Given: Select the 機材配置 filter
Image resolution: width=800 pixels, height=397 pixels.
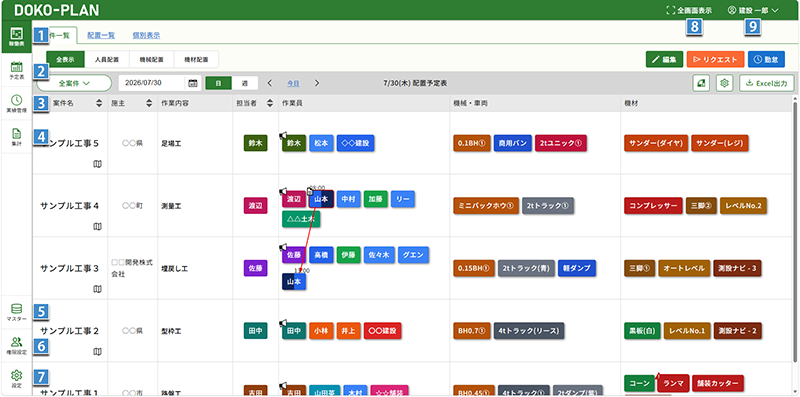Looking at the screenshot, I should pos(196,59).
